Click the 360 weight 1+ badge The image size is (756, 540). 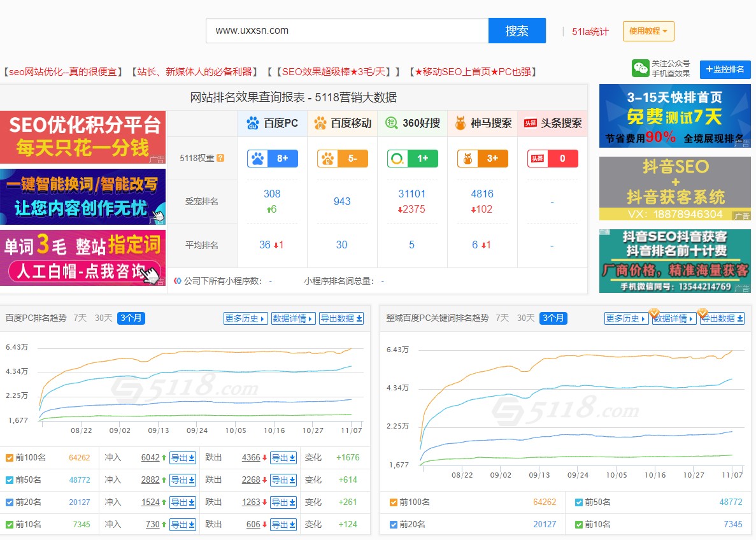point(413,159)
